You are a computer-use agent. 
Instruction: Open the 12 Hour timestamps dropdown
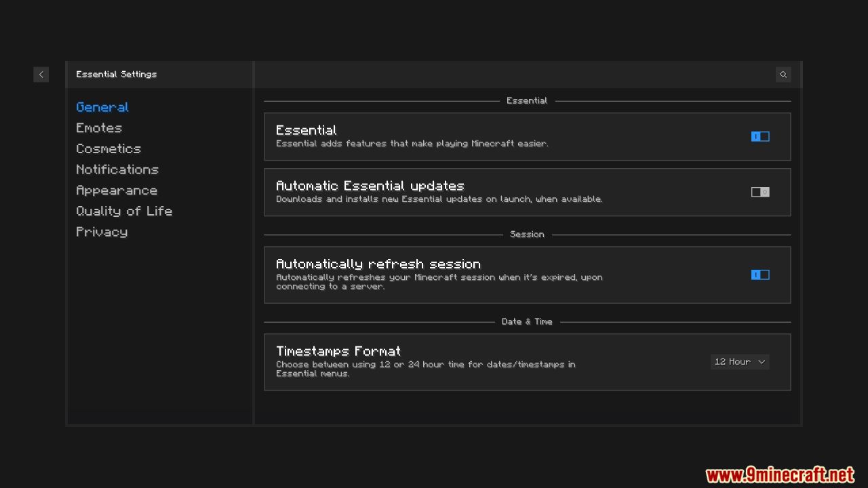coord(740,362)
